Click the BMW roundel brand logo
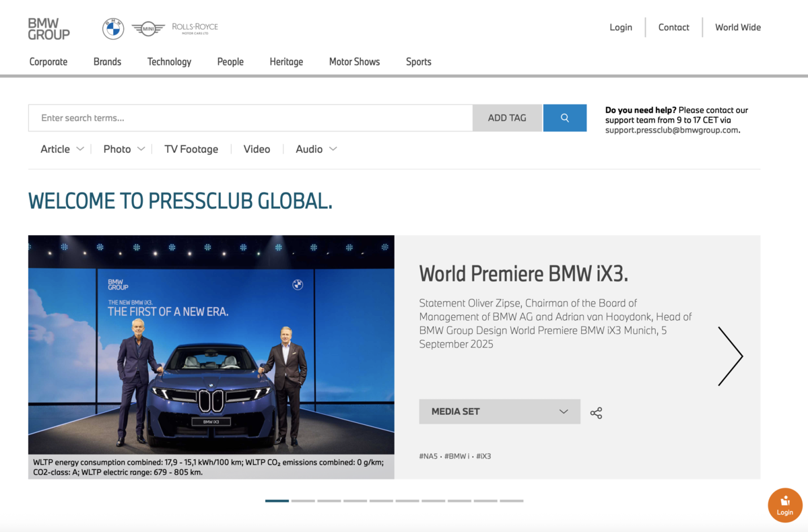Image resolution: width=808 pixels, height=532 pixels. click(112, 28)
